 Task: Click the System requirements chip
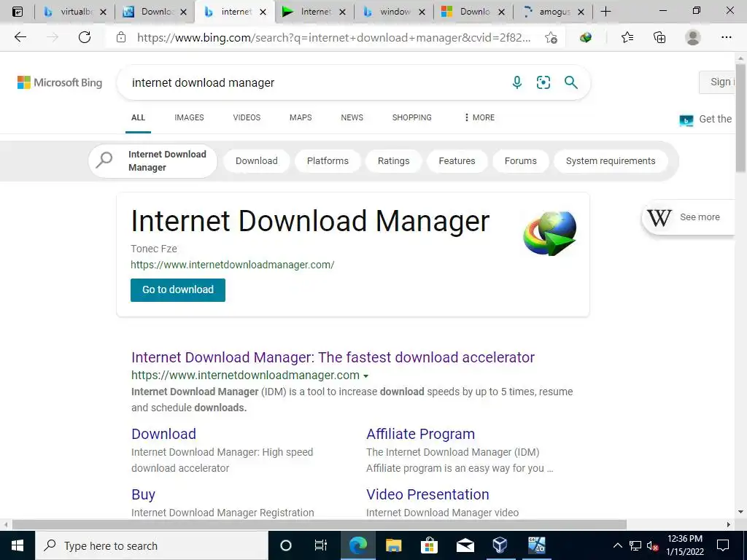[x=611, y=161]
